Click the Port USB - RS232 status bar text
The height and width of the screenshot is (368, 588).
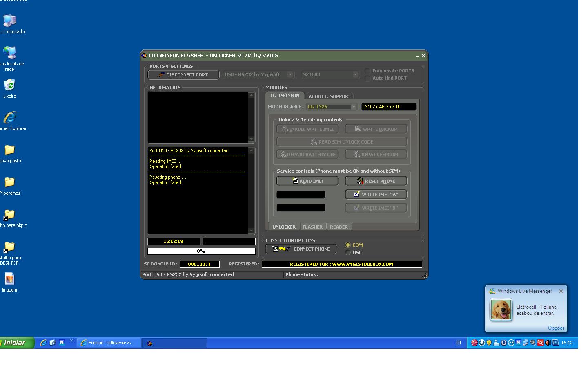188,274
